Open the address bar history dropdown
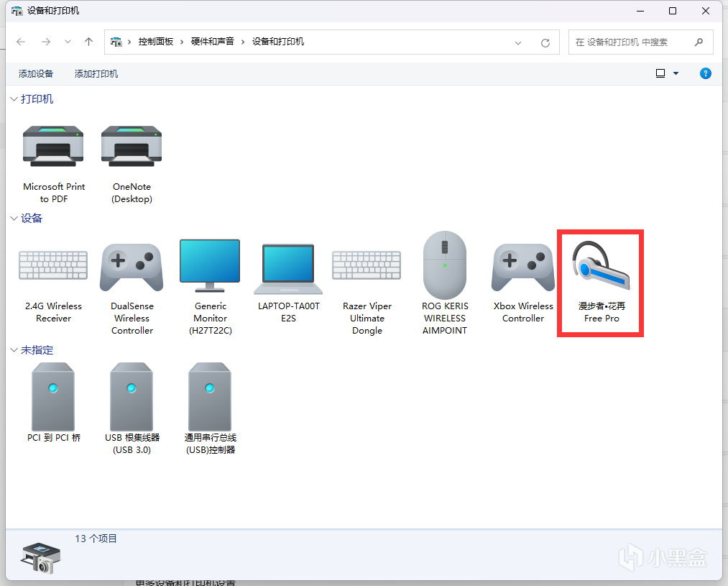The width and height of the screenshot is (728, 586). (x=518, y=42)
